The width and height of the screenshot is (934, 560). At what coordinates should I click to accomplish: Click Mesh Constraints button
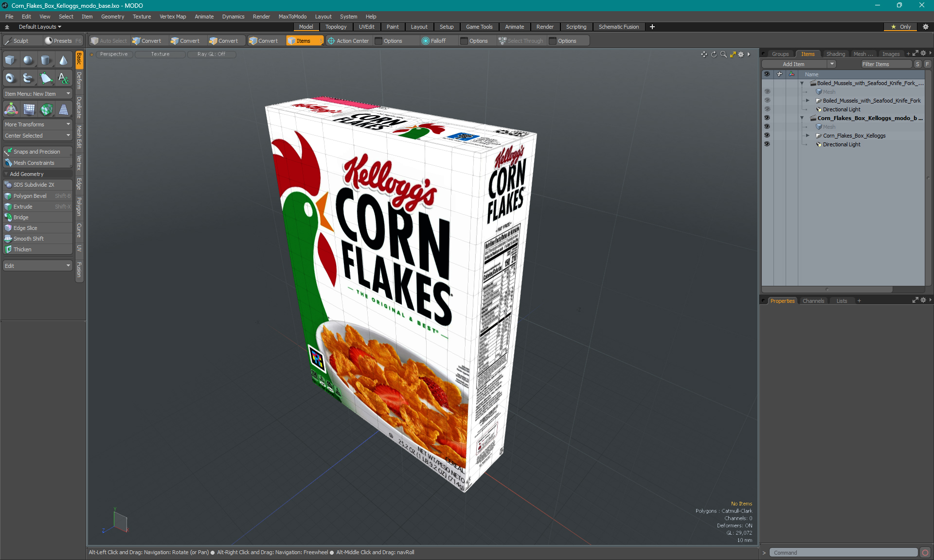click(37, 163)
